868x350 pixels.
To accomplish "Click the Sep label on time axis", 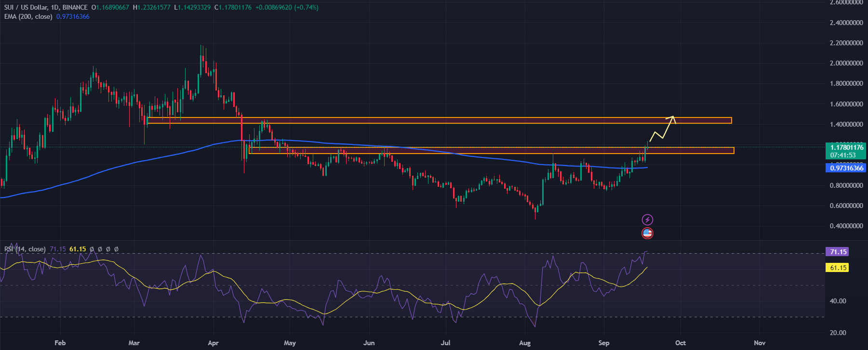I will pos(603,343).
